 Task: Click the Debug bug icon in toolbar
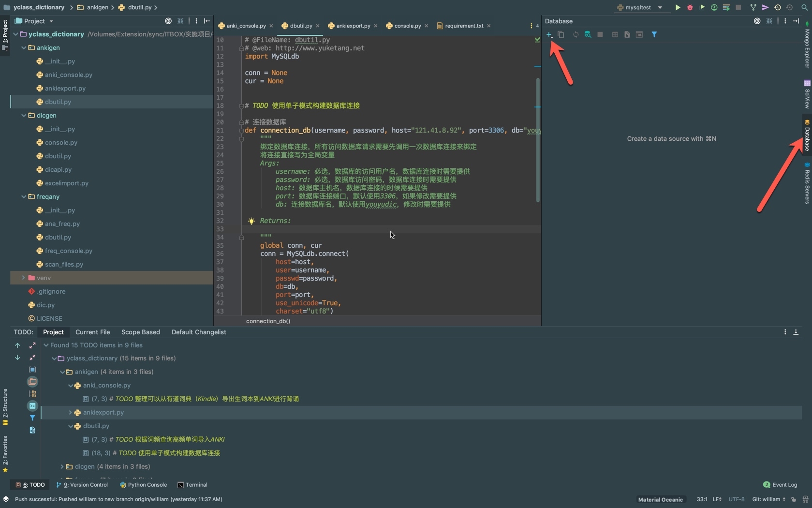pos(690,7)
